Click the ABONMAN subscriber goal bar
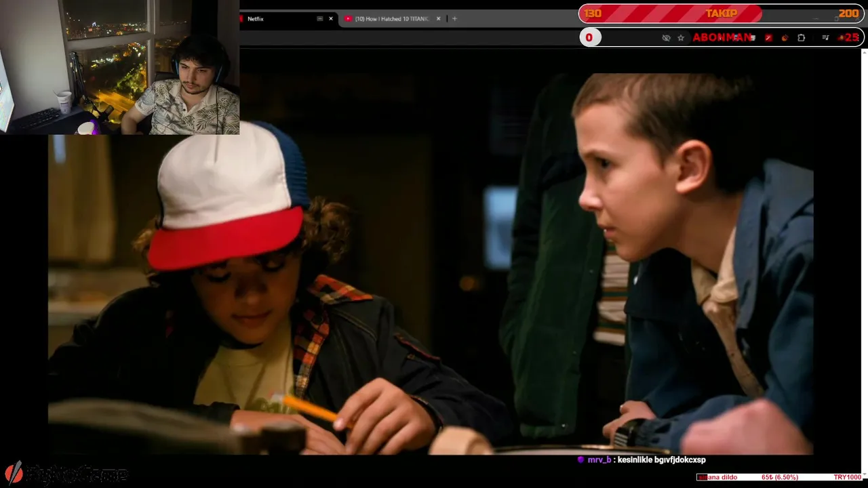The height and width of the screenshot is (488, 868). [722, 37]
